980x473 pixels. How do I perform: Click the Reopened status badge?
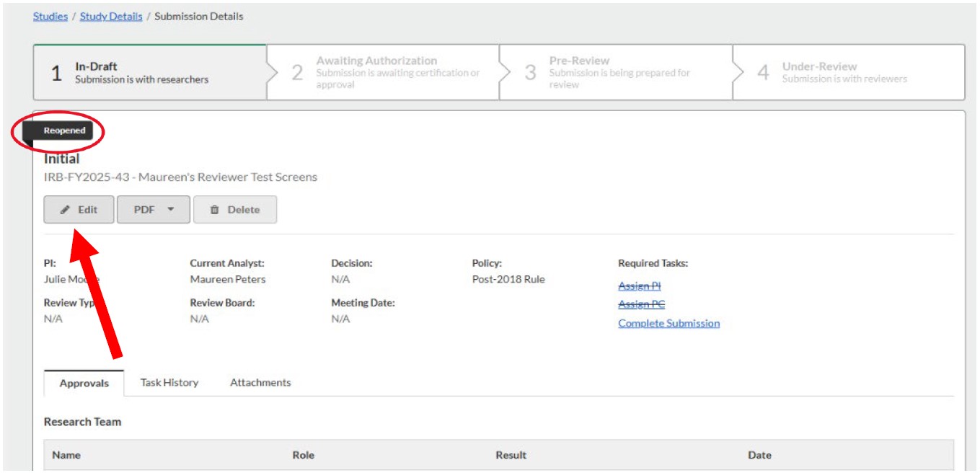pos(64,131)
